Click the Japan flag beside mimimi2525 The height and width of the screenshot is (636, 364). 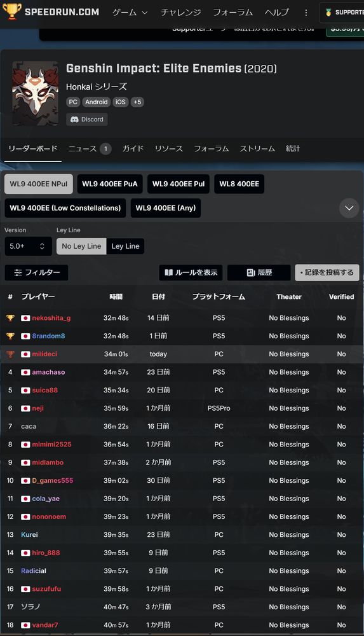[25, 445]
